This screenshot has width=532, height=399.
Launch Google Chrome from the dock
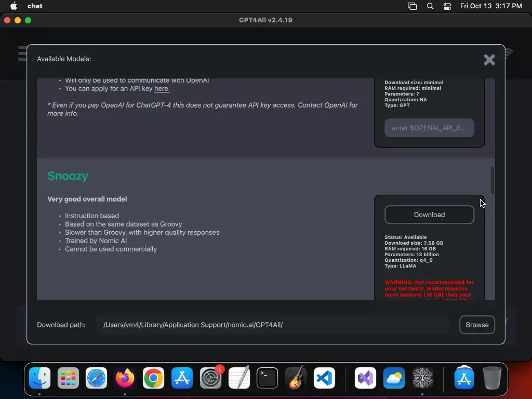[x=153, y=378]
